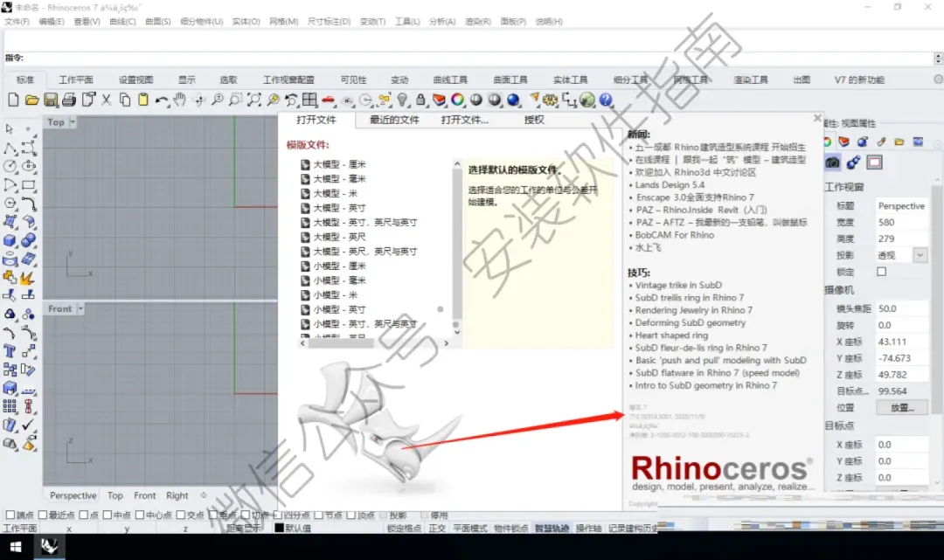This screenshot has width=944, height=560.
Task: Open Options with the gear icon
Action: point(551,100)
